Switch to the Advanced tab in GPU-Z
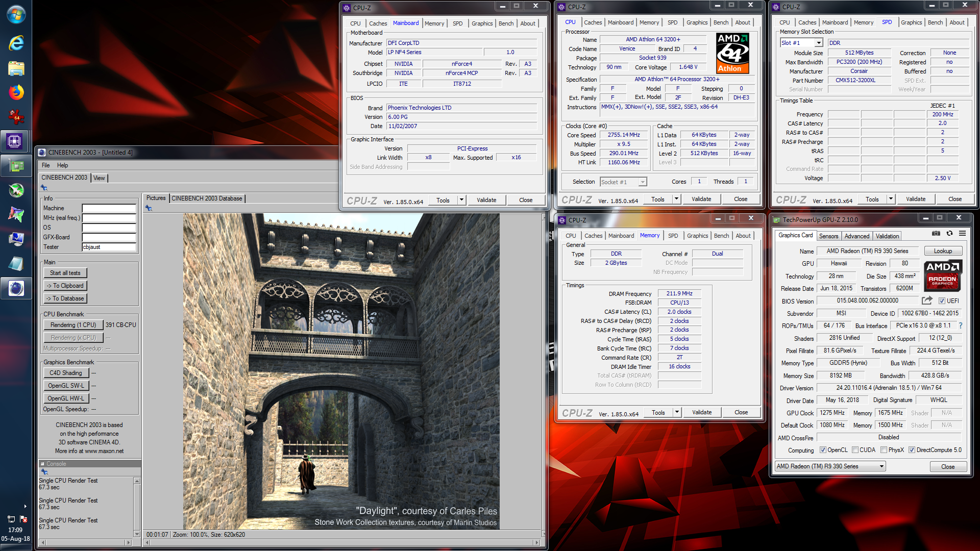 [x=856, y=236]
